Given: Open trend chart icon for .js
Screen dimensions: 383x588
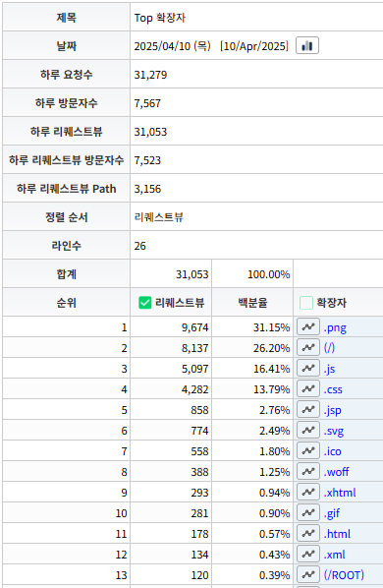Looking at the screenshot, I should click(308, 369).
